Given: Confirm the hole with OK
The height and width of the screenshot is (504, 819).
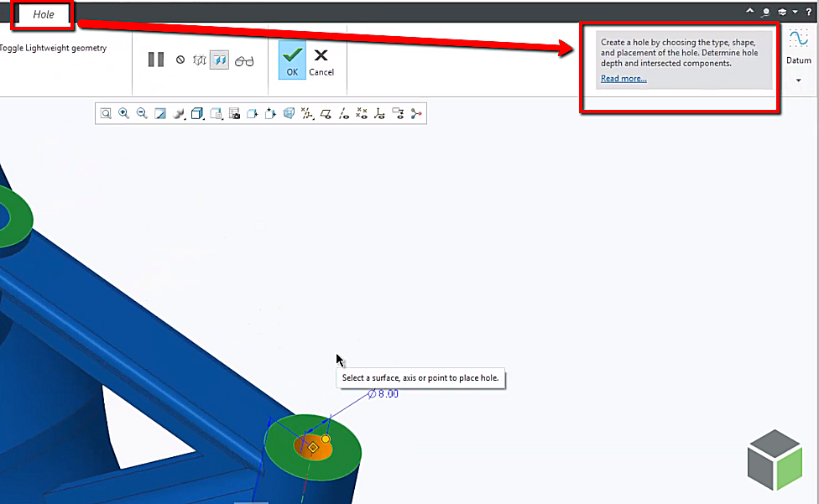Looking at the screenshot, I should (292, 60).
